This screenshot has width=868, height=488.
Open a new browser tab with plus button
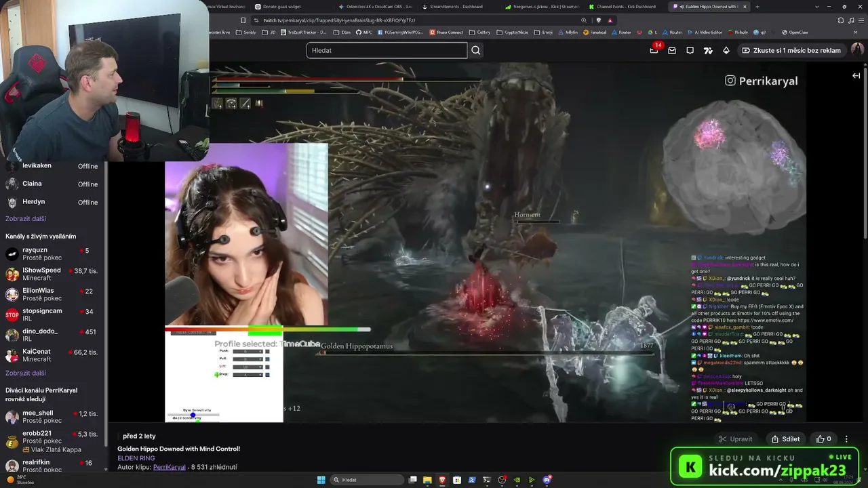(x=757, y=7)
